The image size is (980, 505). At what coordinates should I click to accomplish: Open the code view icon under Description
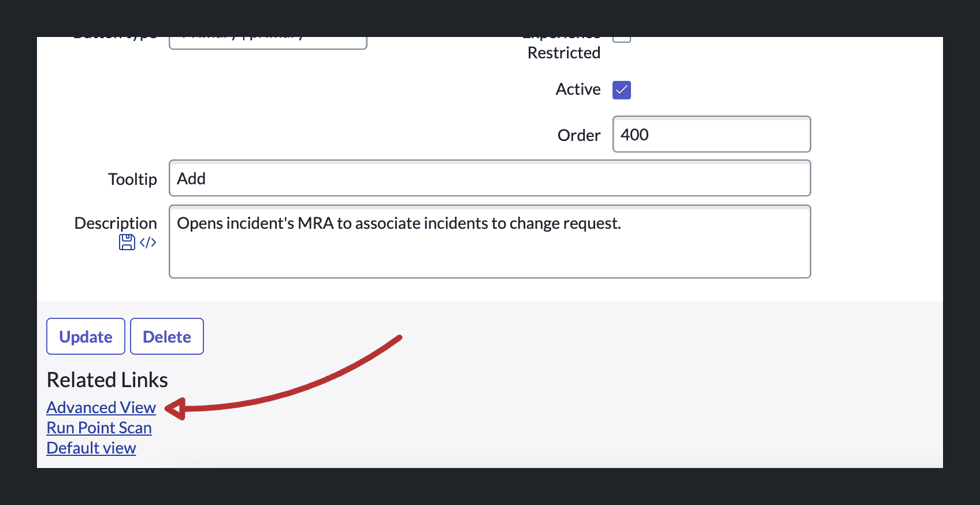coord(148,243)
